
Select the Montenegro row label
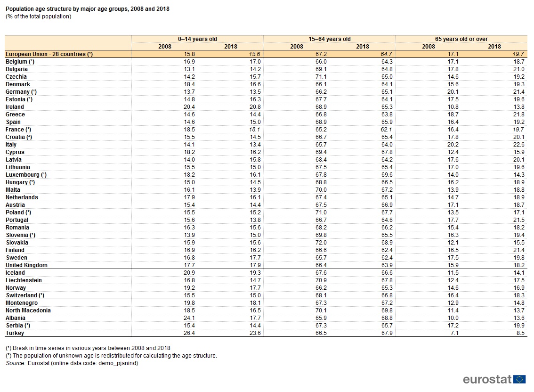coord(22,302)
